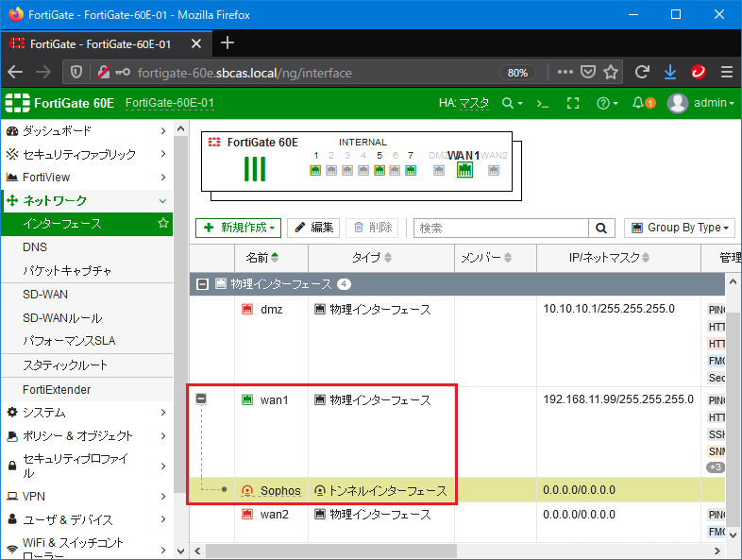Viewport: 742px width, 560px height.
Task: Close the FortiGate browser tab
Action: (196, 44)
